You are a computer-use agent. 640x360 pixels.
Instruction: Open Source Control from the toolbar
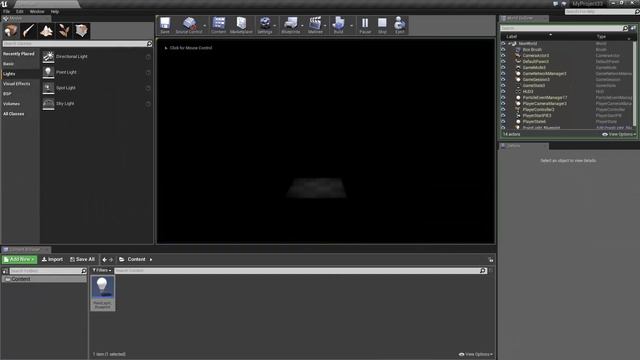189,25
